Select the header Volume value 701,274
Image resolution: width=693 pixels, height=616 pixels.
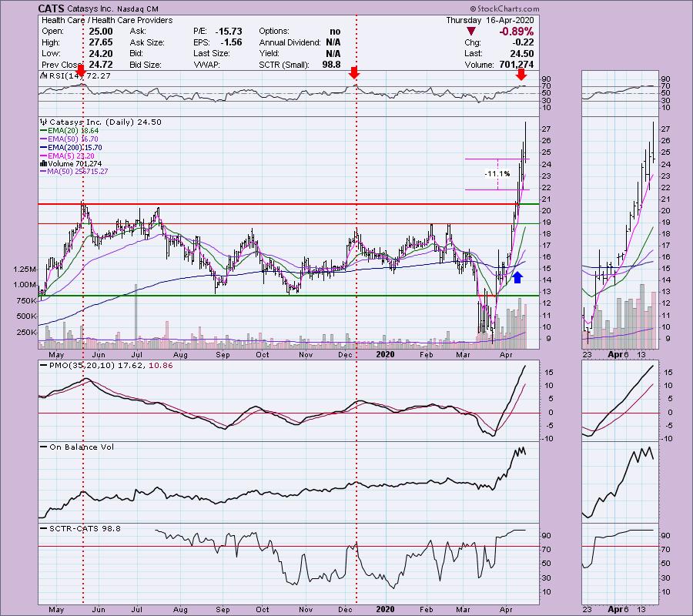click(x=516, y=65)
